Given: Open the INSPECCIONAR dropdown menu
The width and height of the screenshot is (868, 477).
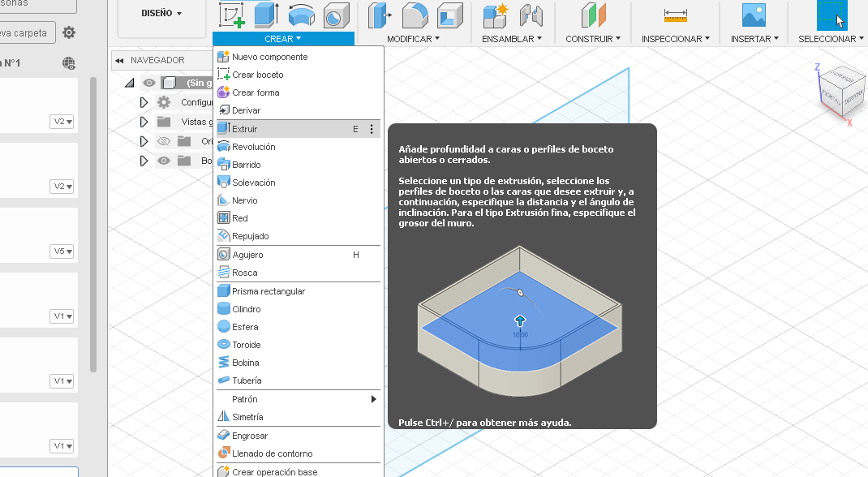Looking at the screenshot, I should pyautogui.click(x=676, y=39).
